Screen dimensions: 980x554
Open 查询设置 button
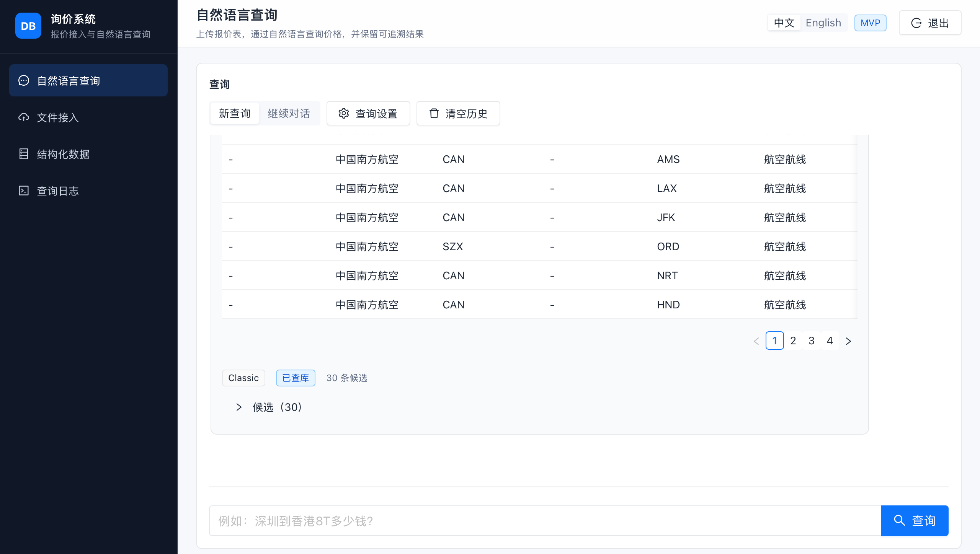click(368, 113)
